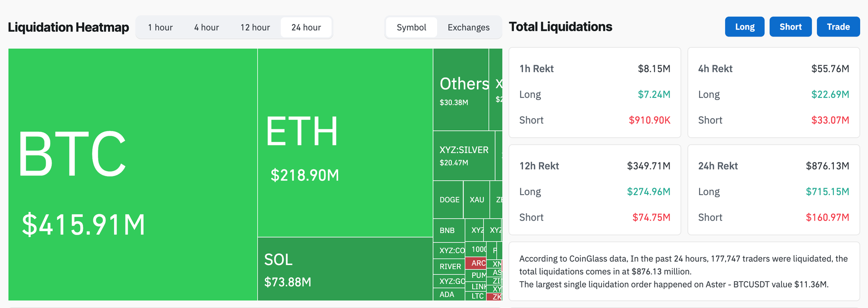
Task: Toggle heatmap grouping to Symbol
Action: 411,27
